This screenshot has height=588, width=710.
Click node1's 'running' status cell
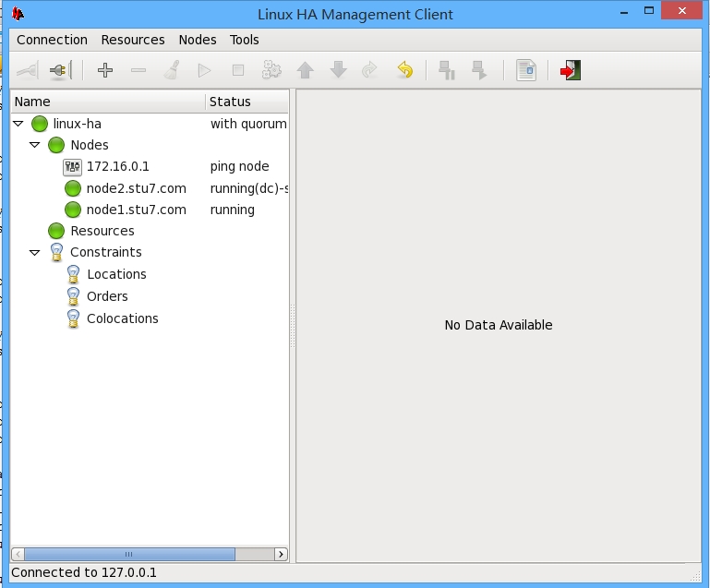click(x=233, y=210)
